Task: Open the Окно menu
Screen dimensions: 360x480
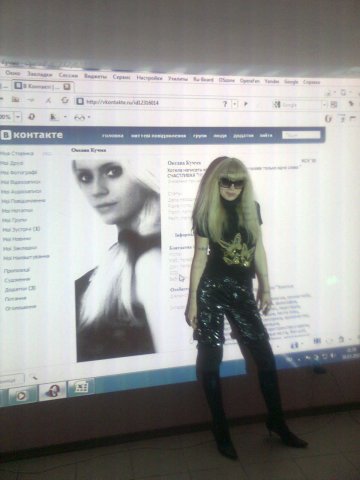Action: pos(13,73)
